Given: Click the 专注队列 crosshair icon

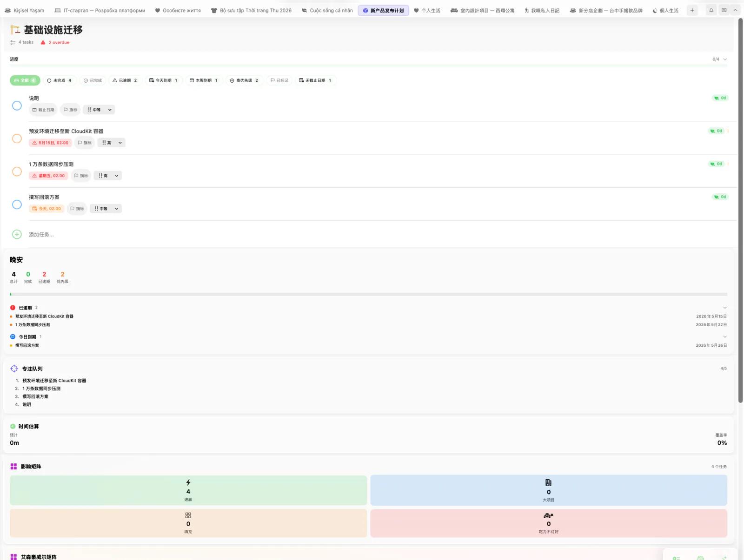Looking at the screenshot, I should coord(14,369).
